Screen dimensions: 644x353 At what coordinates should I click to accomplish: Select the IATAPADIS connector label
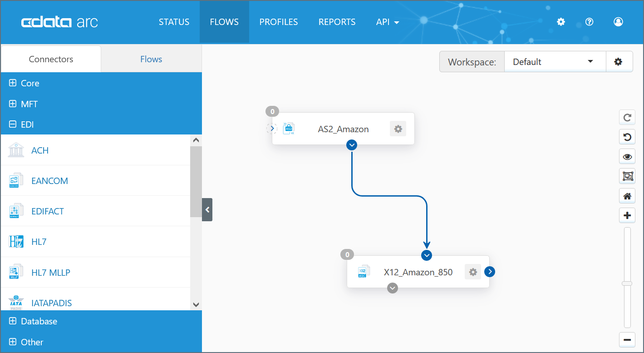pos(52,303)
